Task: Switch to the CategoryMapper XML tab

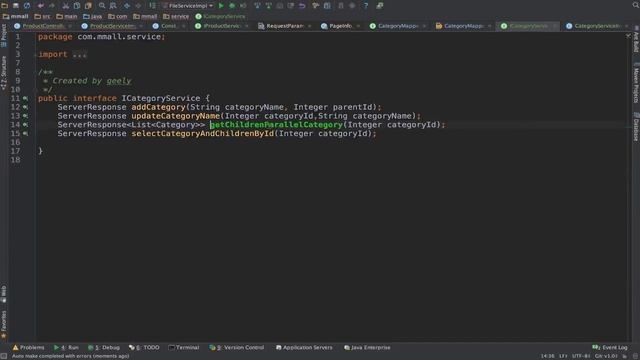Action: click(x=463, y=26)
